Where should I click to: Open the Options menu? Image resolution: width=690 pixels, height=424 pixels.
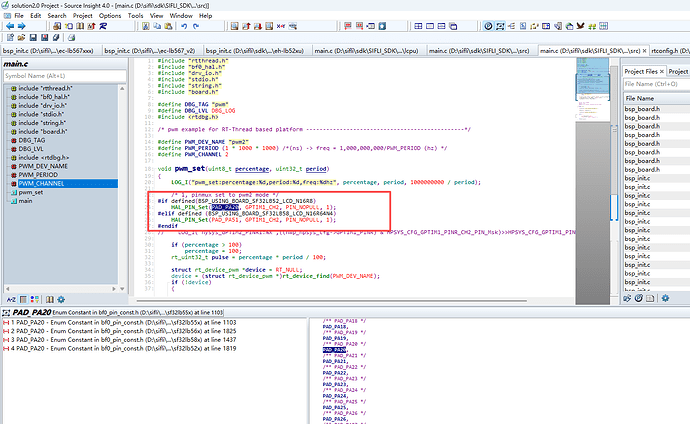tap(110, 16)
